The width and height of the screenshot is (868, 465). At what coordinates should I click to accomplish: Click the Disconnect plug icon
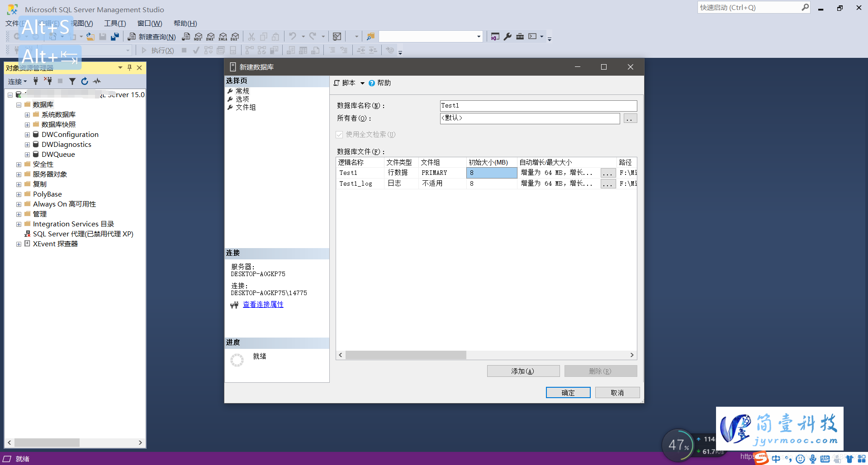tap(48, 81)
